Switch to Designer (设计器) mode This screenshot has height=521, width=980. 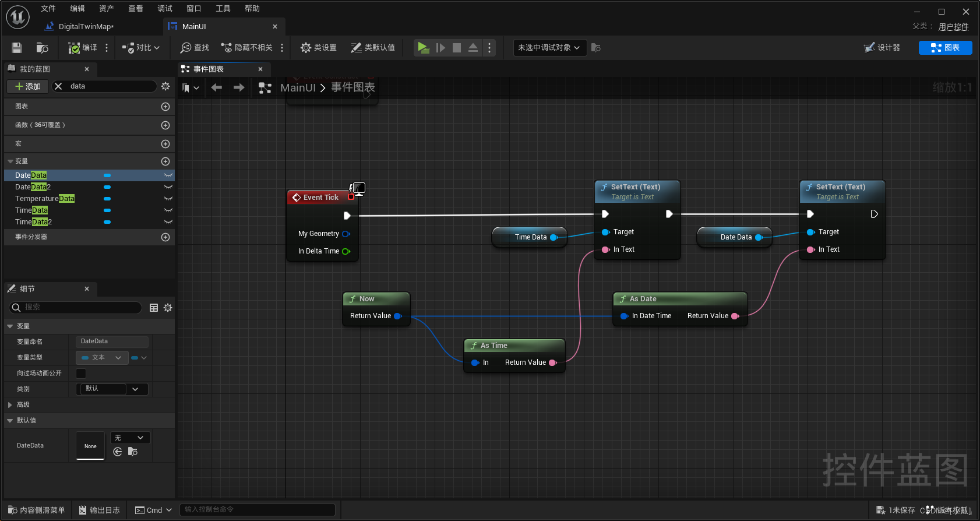coord(882,48)
